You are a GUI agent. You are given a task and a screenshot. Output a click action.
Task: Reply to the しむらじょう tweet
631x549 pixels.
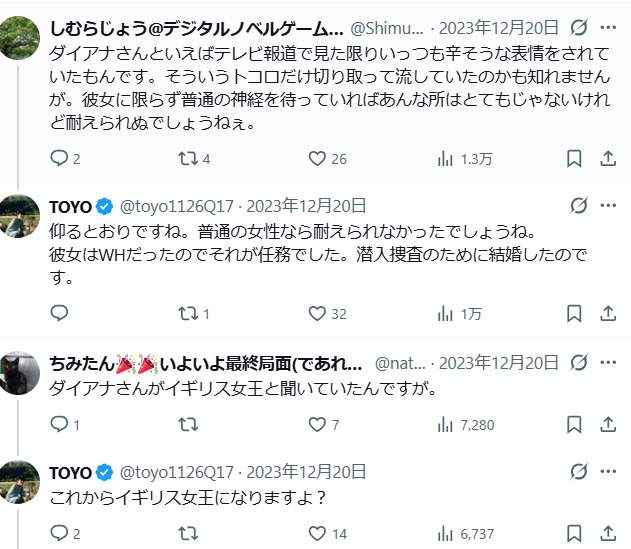tap(59, 159)
